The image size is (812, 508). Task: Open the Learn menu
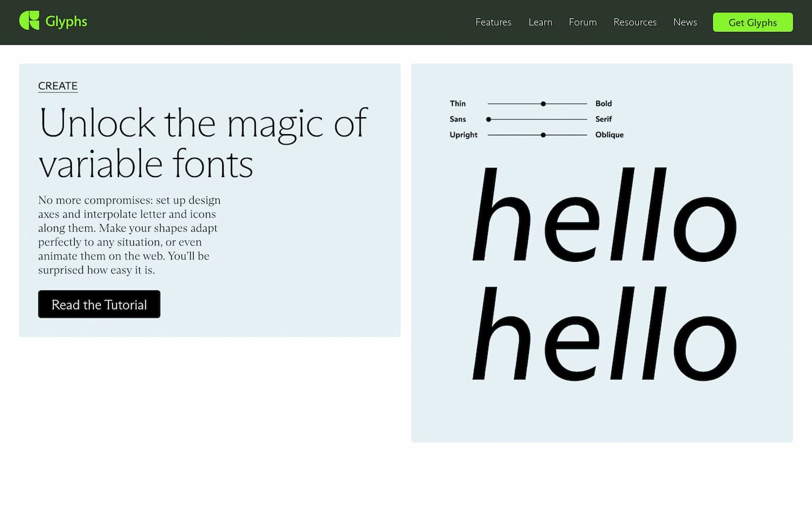[540, 22]
